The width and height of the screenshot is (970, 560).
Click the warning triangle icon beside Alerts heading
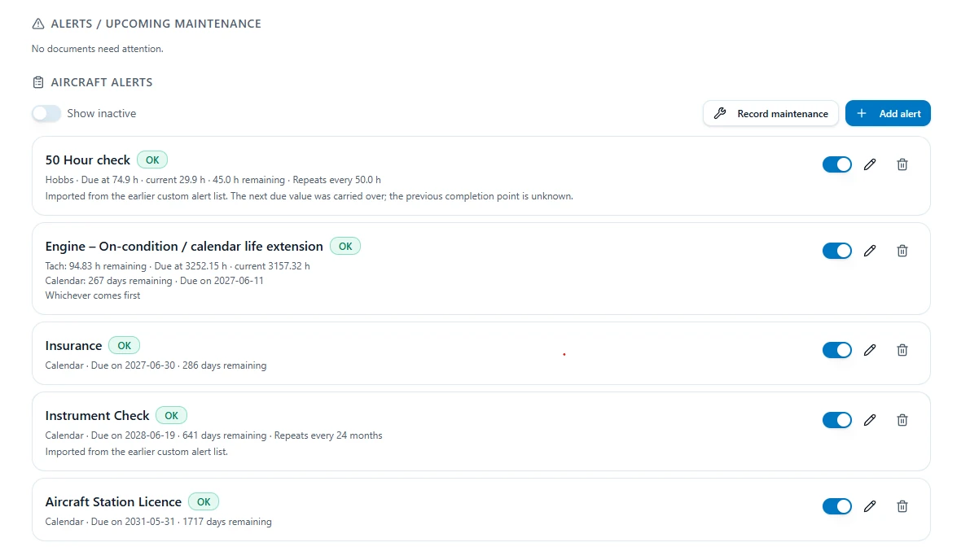(x=37, y=24)
